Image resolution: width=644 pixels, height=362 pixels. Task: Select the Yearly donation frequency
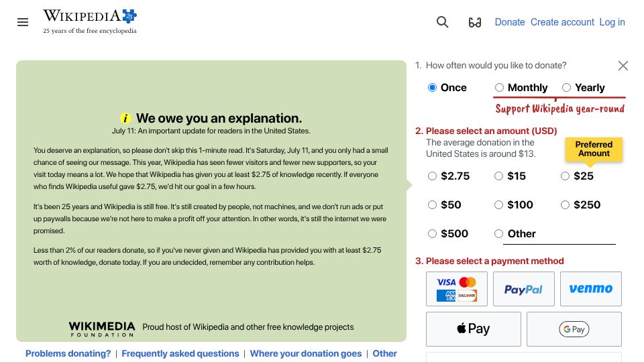(566, 87)
